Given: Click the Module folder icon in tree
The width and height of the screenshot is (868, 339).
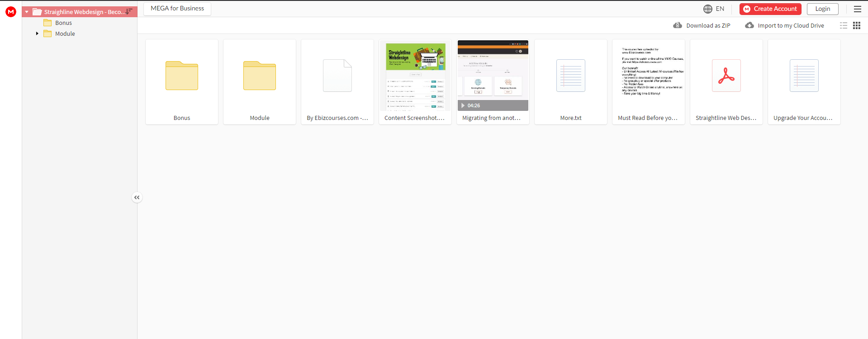Looking at the screenshot, I should 47,33.
